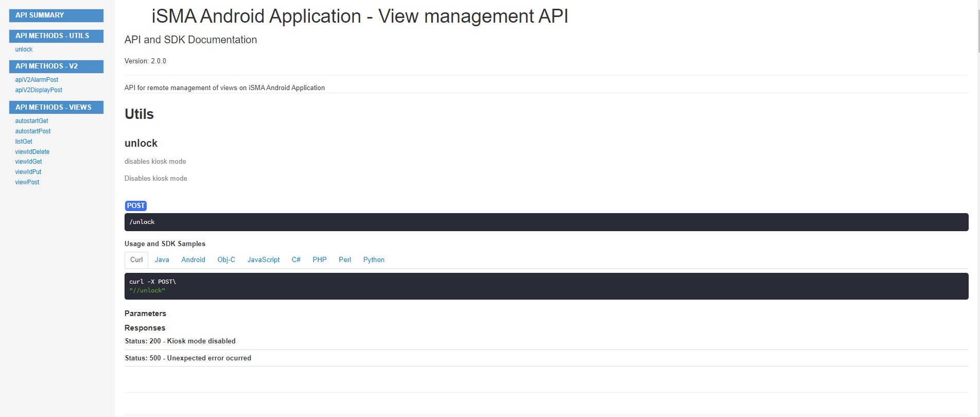Open the API Summary sidebar header

pyautogui.click(x=56, y=15)
